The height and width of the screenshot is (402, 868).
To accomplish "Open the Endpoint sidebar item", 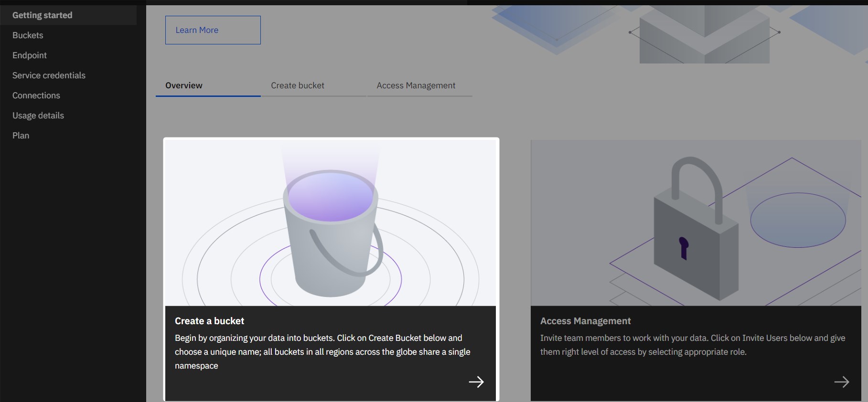I will tap(30, 55).
